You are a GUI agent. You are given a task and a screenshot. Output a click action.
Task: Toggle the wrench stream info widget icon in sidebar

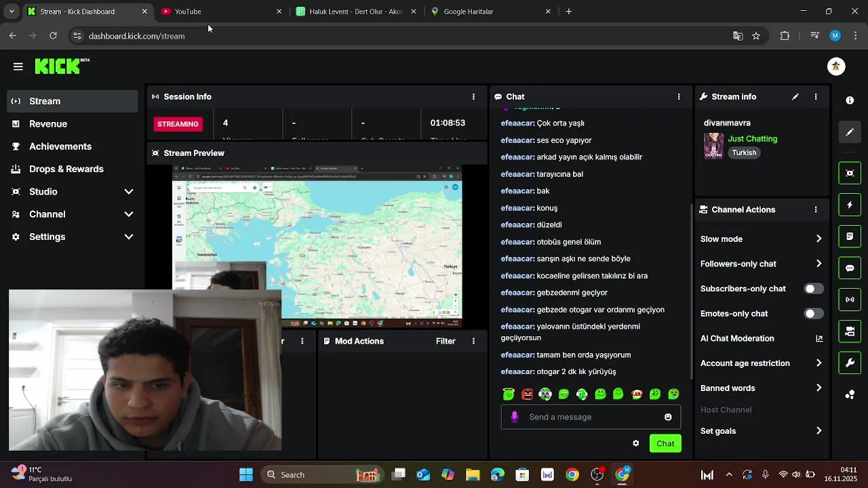click(x=850, y=363)
